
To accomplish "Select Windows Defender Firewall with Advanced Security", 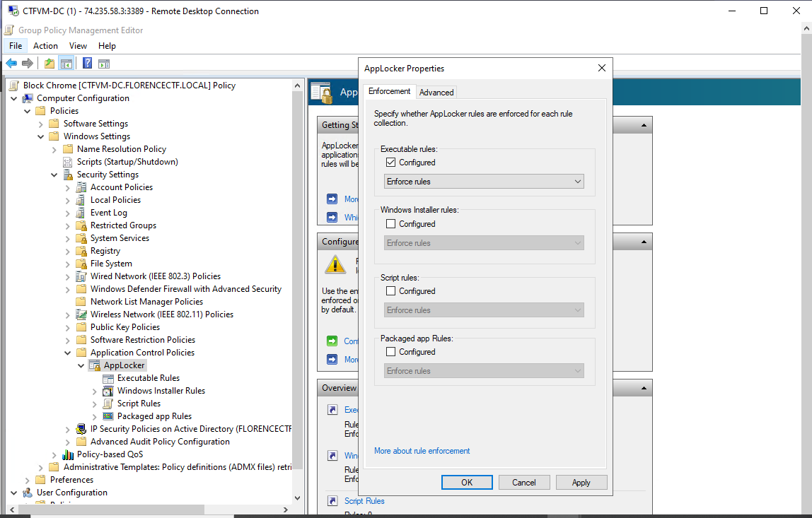I will click(186, 289).
